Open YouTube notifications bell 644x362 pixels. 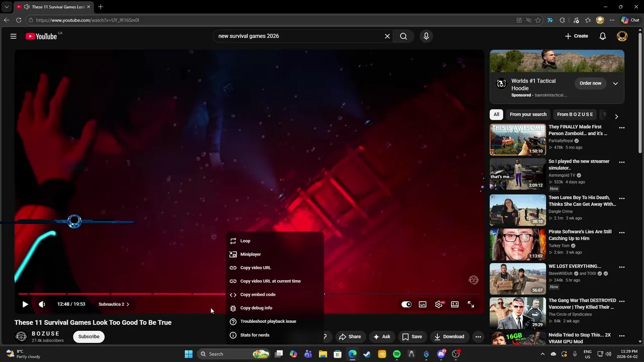(x=603, y=36)
